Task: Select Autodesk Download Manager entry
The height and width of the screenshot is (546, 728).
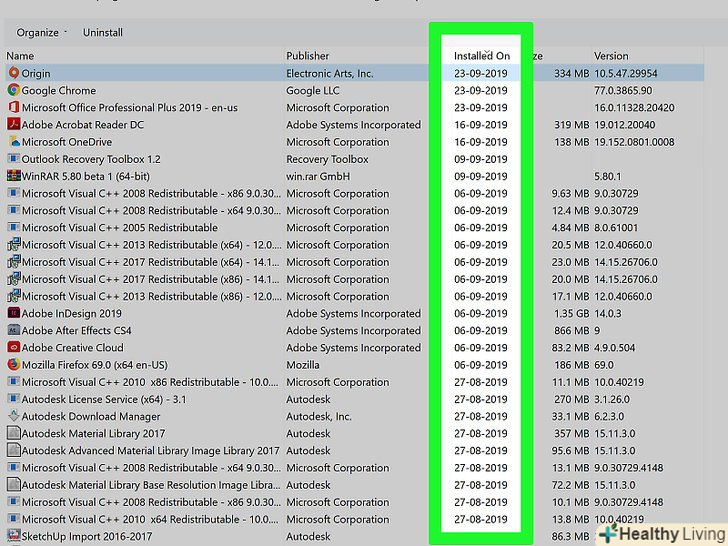Action: click(x=91, y=416)
